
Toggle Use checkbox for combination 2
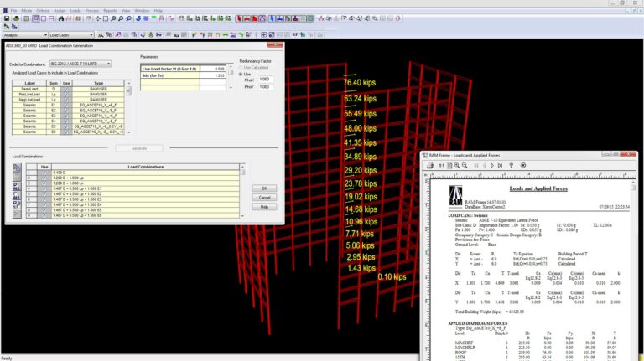click(44, 178)
